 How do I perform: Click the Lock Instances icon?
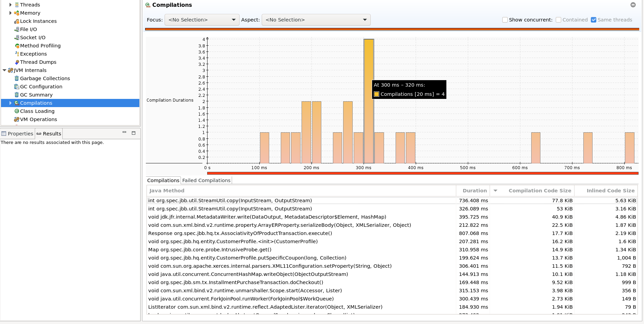click(x=17, y=21)
